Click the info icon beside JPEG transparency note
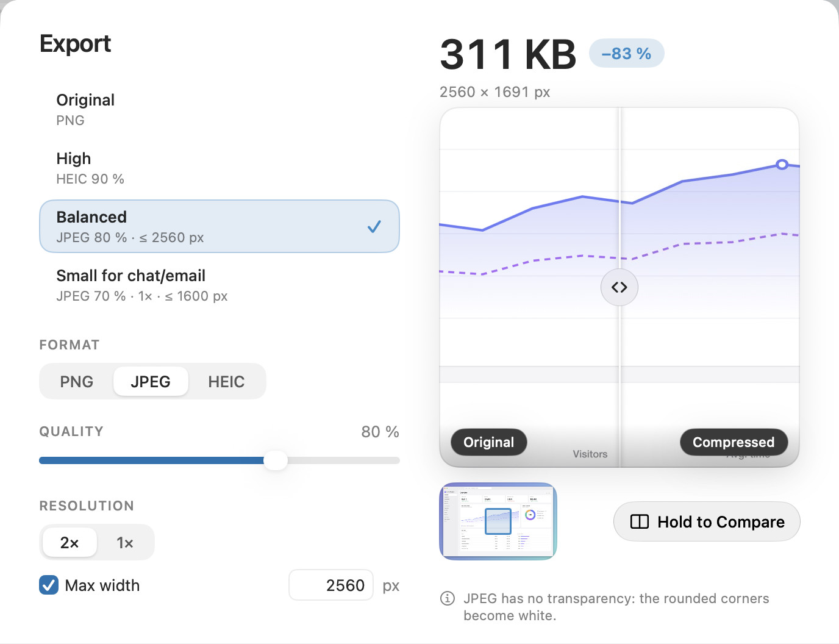Screen dimensions: 839x644 click(x=448, y=598)
